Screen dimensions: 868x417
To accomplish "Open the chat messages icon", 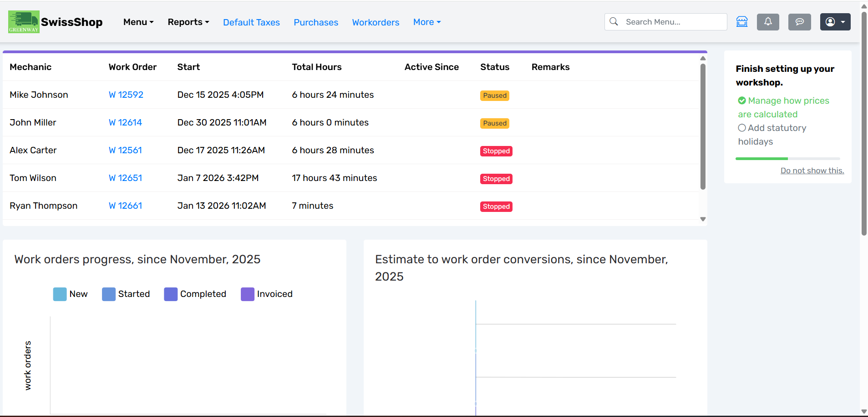I will coord(800,22).
